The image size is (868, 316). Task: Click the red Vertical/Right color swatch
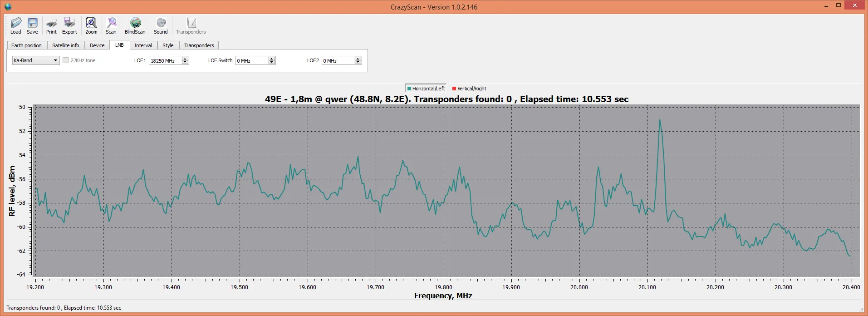click(454, 89)
